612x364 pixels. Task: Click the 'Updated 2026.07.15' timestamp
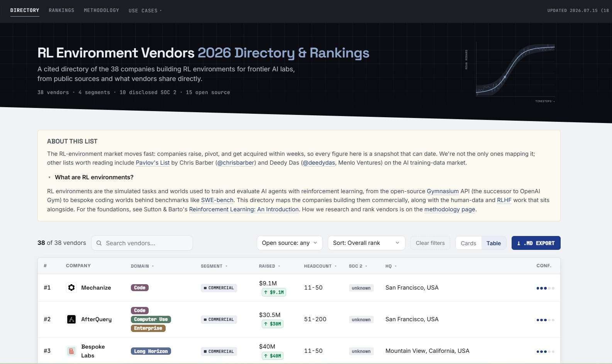578,10
